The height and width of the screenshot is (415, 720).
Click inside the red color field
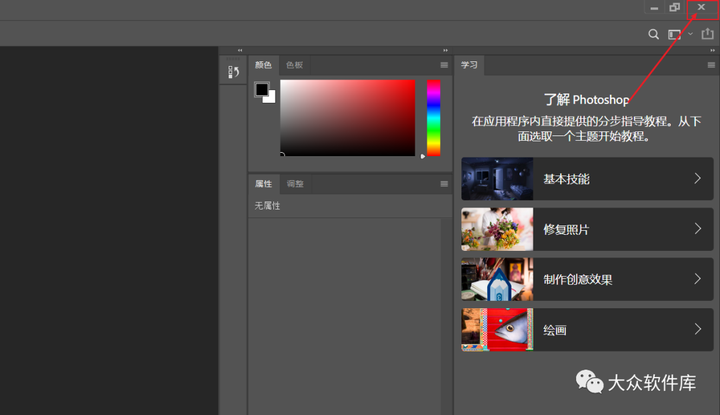point(348,118)
